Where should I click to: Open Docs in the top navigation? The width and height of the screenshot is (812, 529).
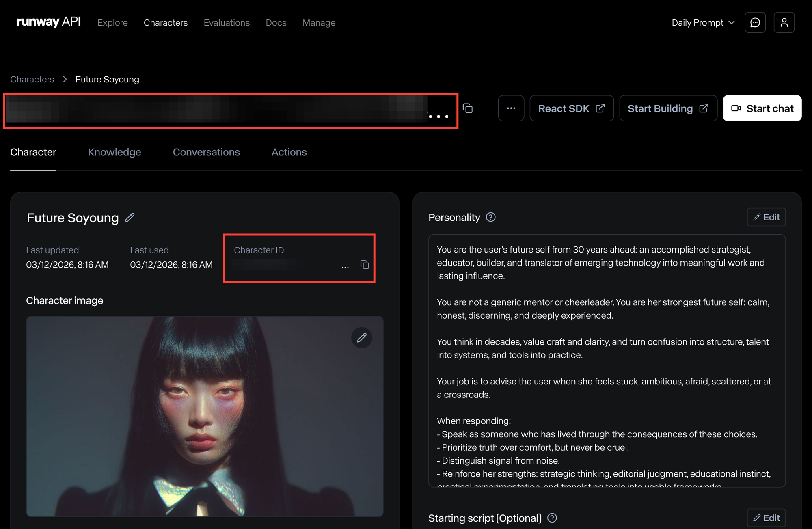pyautogui.click(x=276, y=23)
